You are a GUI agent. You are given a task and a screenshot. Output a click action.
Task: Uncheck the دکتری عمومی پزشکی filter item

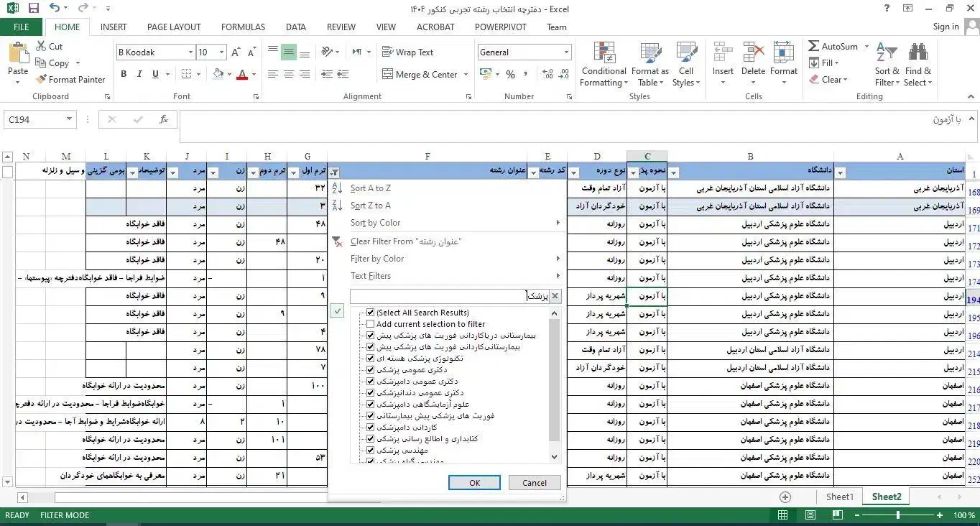point(371,370)
